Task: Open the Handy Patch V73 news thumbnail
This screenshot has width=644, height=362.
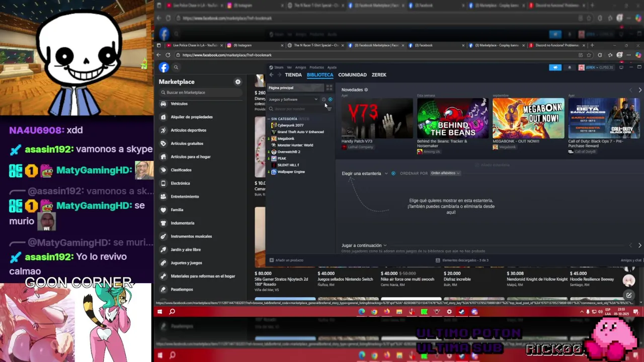Action: pyautogui.click(x=377, y=118)
